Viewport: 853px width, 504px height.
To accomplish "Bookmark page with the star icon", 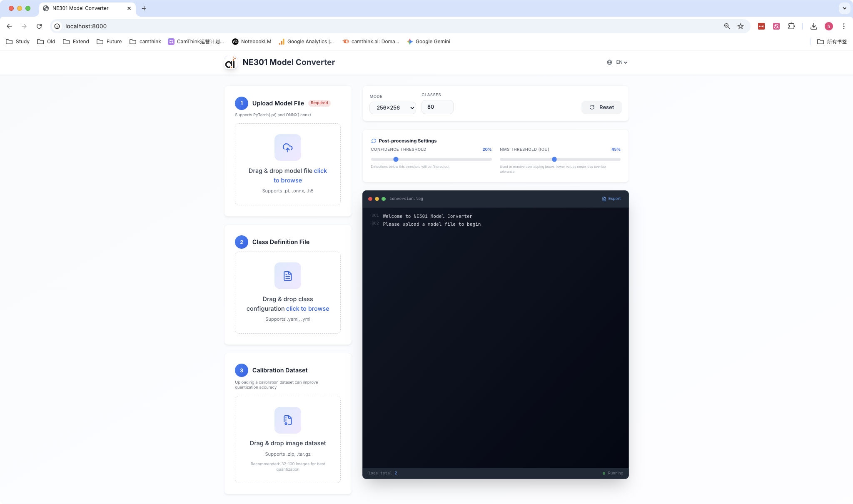I will [741, 26].
